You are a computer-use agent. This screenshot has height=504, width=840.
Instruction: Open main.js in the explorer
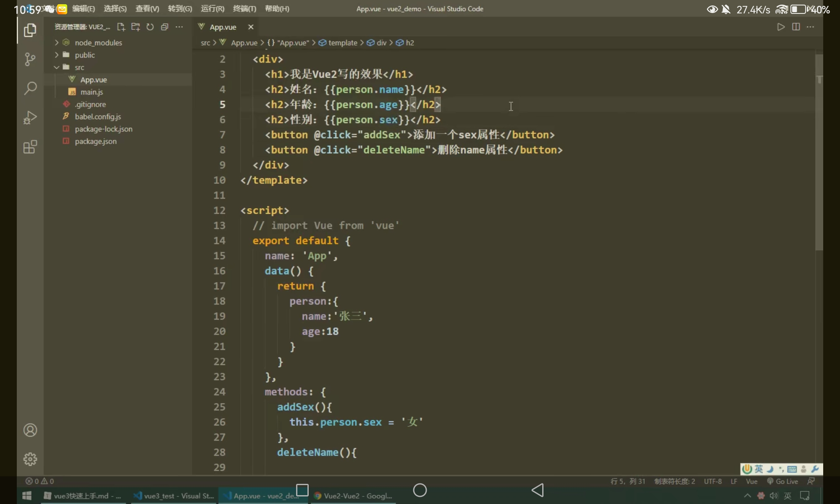click(92, 92)
